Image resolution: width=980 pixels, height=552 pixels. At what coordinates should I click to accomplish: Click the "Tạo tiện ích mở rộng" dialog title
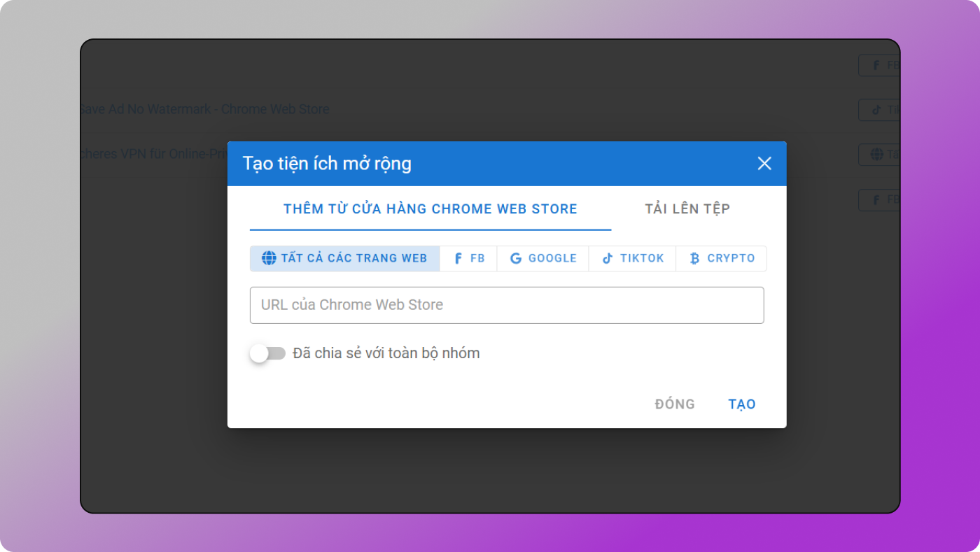point(327,164)
